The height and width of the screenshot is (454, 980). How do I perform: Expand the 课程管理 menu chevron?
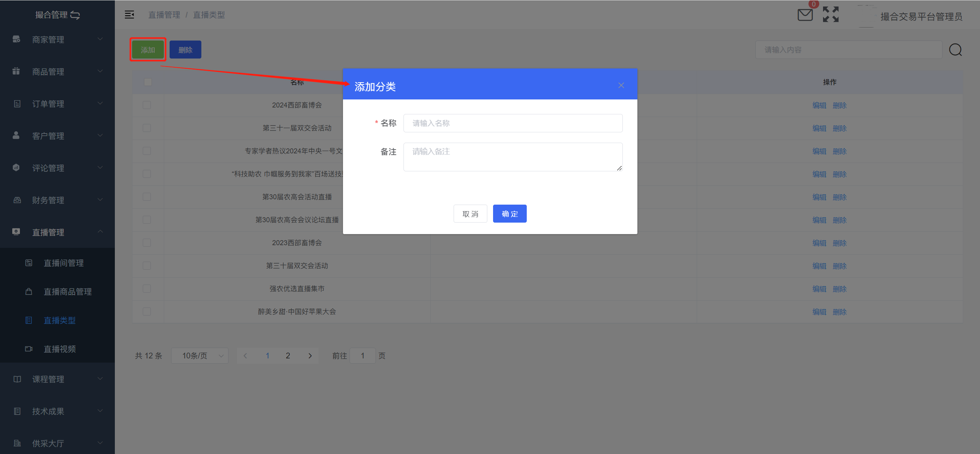point(100,379)
